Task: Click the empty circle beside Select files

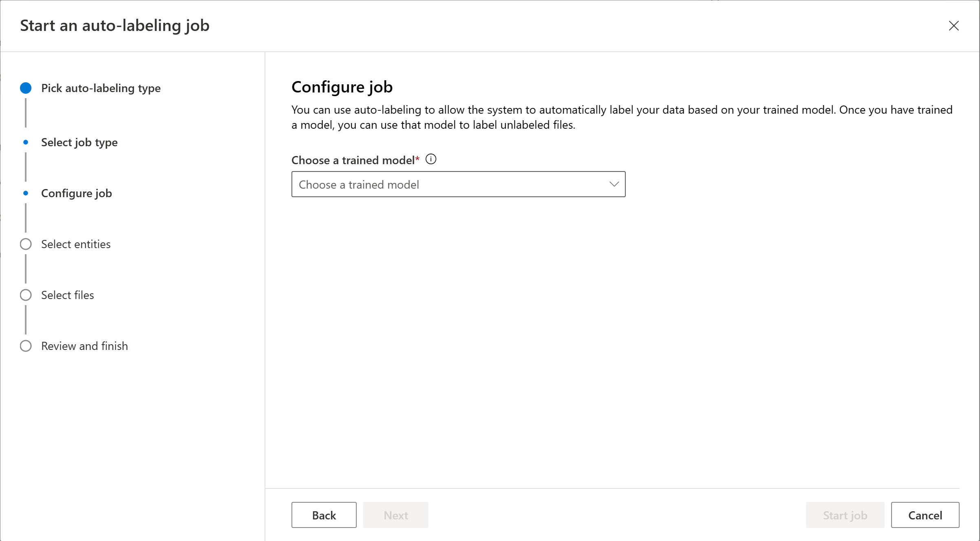Action: click(x=26, y=295)
